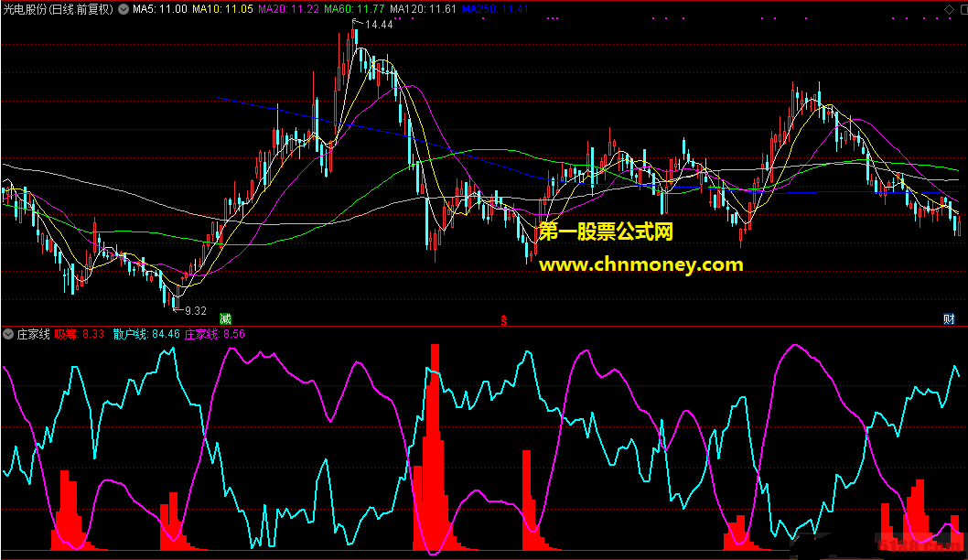This screenshot has height=560, width=968.
Task: Select the magenta 庄家线: 8.56 indicator value
Action: (215, 334)
